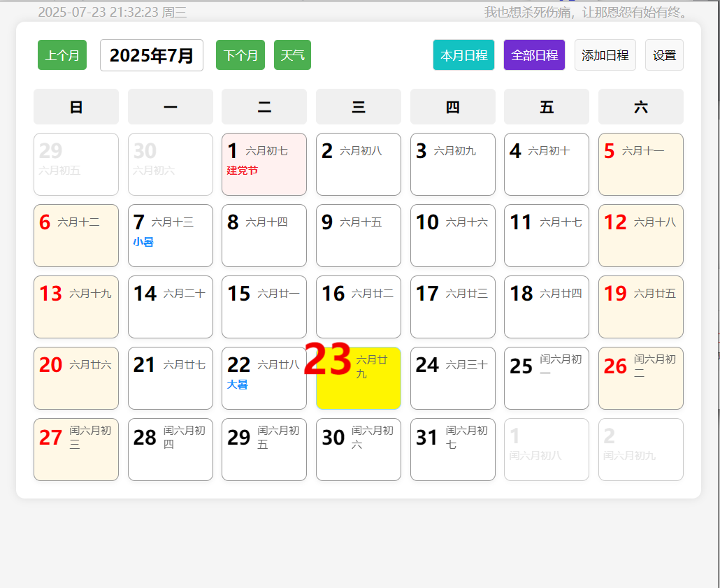Select July 21 六月廿七
Screen dimensions: 720x588
click(x=171, y=378)
